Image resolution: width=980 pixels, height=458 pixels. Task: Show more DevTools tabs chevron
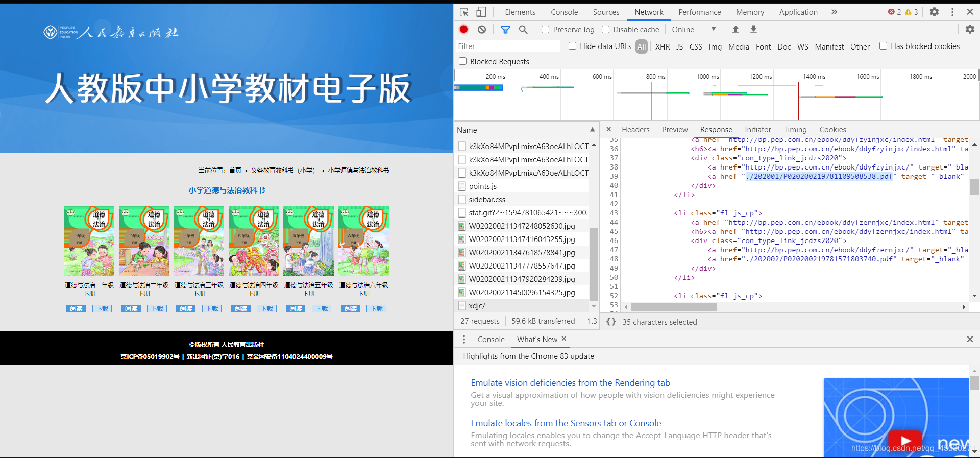834,12
